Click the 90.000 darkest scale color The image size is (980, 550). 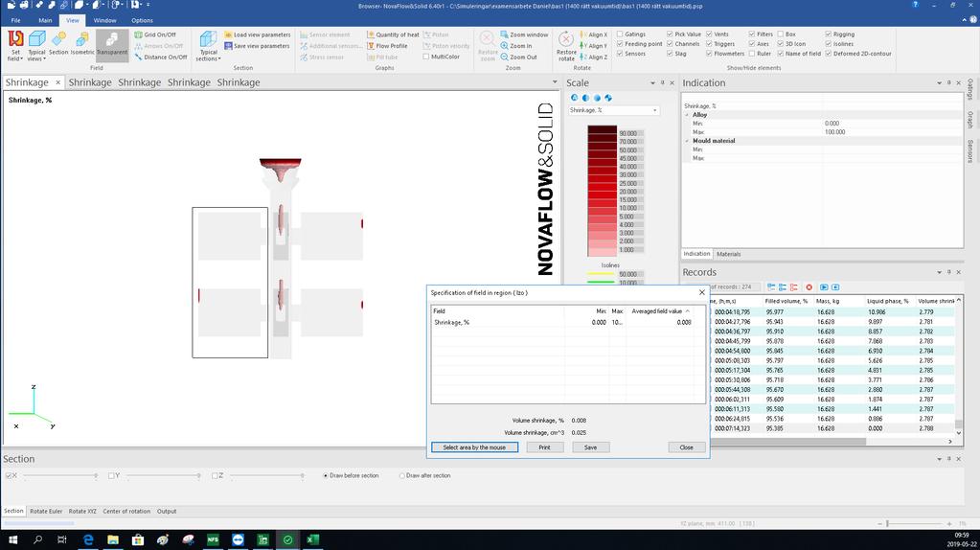point(602,131)
